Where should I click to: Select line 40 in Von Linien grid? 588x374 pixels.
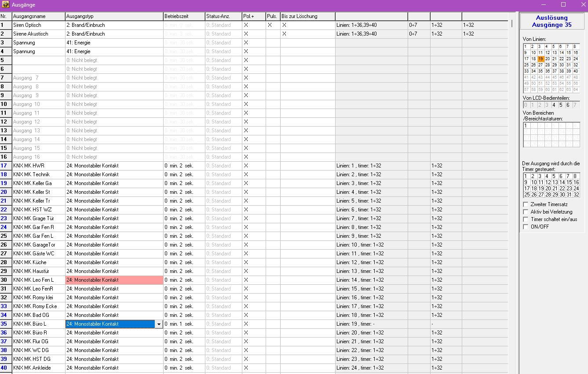576,71
